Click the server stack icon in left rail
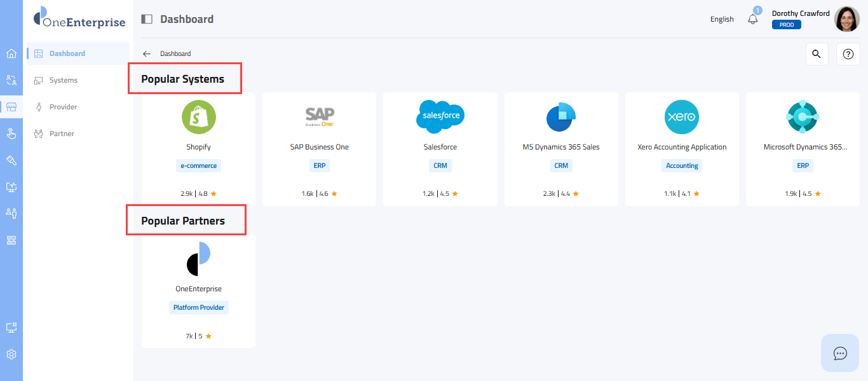This screenshot has height=381, width=868. (11, 240)
